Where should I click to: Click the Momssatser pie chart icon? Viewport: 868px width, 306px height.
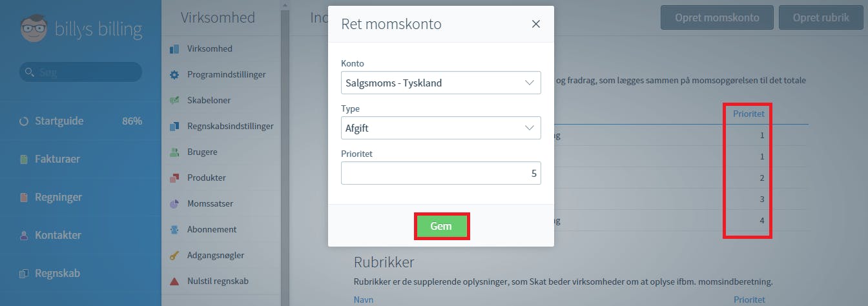point(174,204)
